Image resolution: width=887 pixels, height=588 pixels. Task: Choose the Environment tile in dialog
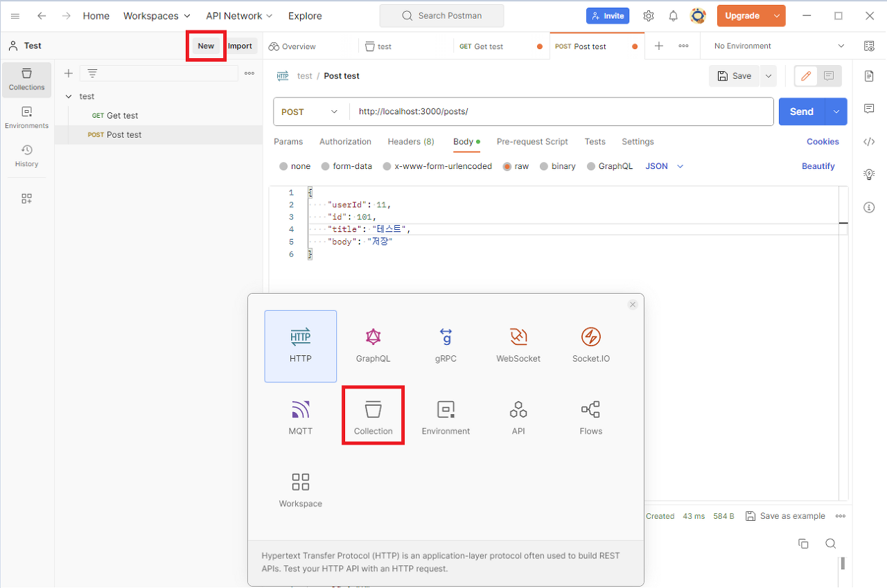(446, 418)
